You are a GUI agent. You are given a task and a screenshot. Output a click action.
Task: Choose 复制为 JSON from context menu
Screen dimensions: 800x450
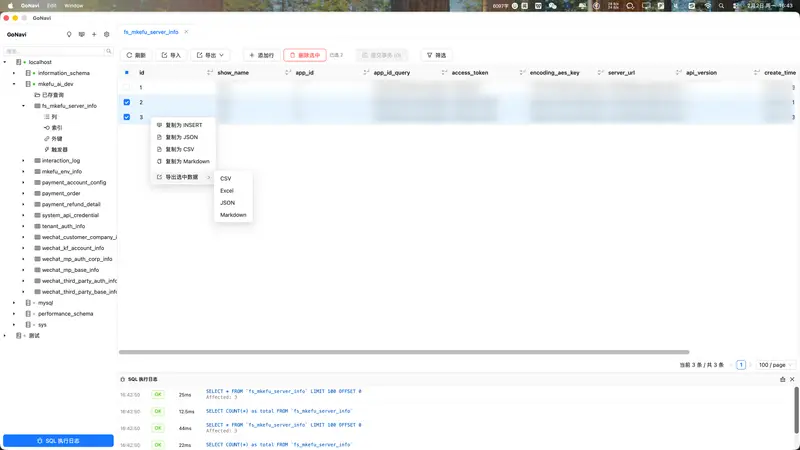pyautogui.click(x=181, y=137)
